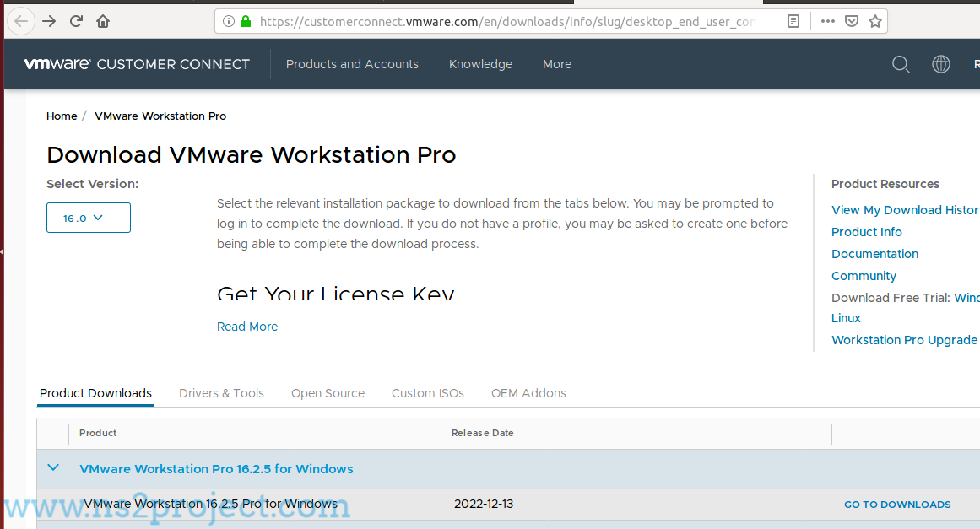Save page to Pocket icon
This screenshot has width=980, height=529.
tap(851, 21)
